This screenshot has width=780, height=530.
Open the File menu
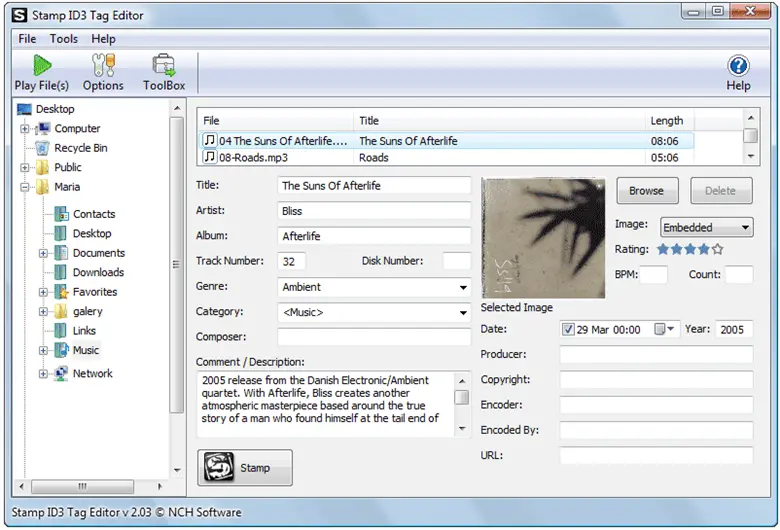[x=27, y=39]
